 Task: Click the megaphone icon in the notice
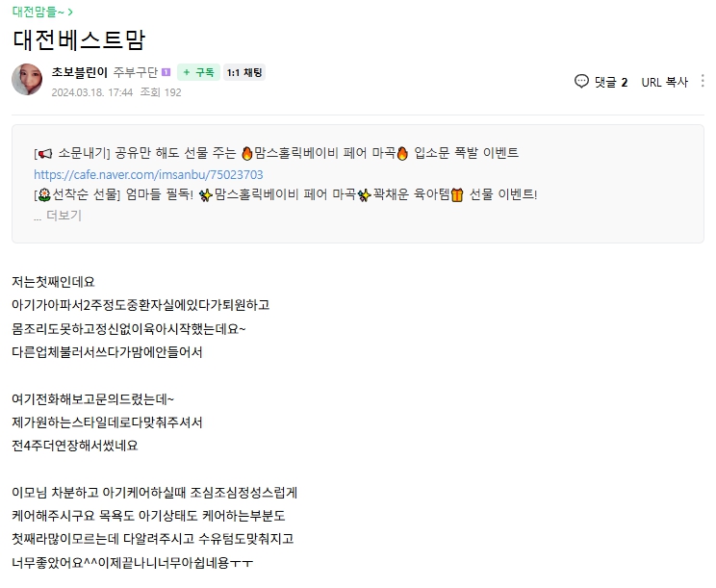[x=44, y=154]
